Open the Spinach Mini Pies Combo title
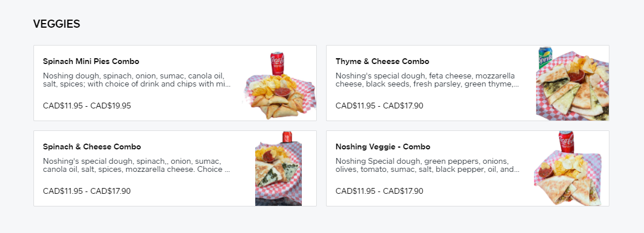 (91, 62)
